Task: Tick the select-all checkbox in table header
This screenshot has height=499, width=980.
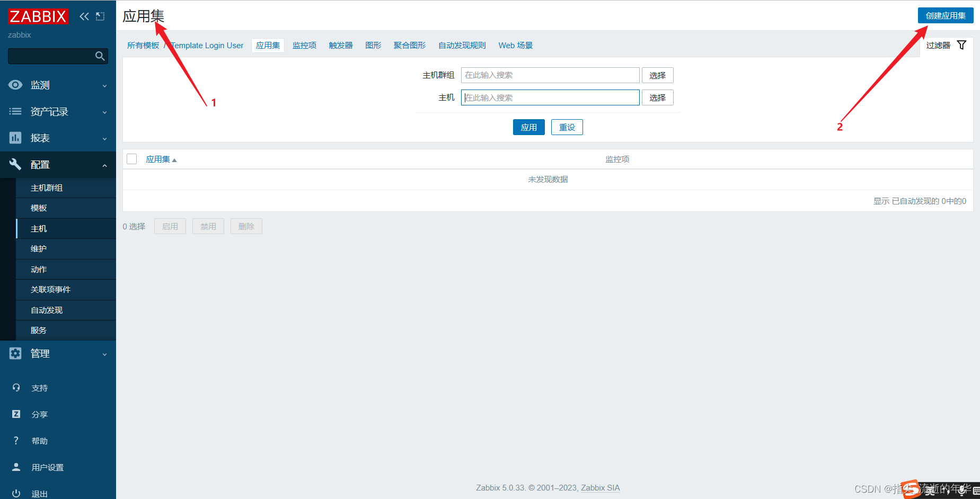Action: [x=132, y=159]
